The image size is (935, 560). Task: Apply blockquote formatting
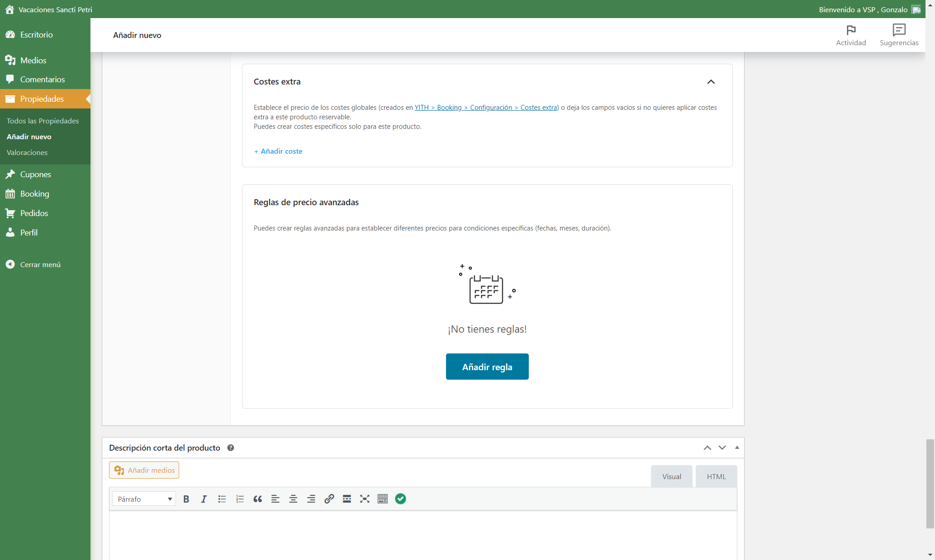[x=257, y=499]
